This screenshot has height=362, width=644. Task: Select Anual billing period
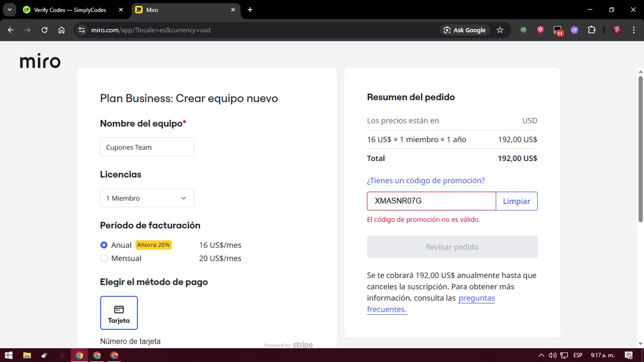tap(104, 245)
